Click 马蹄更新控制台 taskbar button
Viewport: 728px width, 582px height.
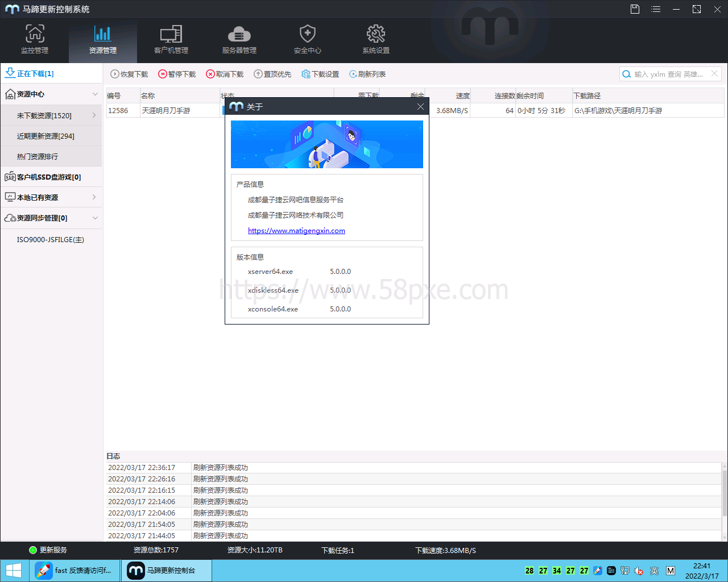[x=167, y=571]
